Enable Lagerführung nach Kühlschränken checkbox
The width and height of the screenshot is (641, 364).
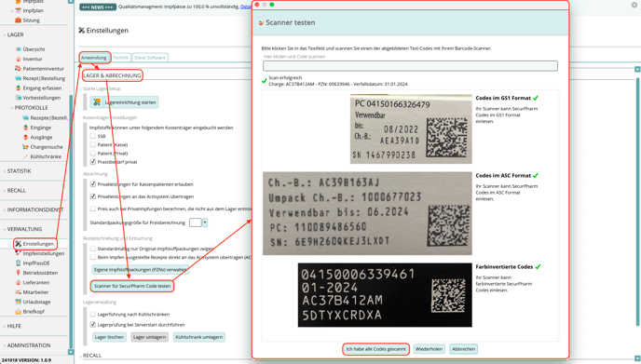point(93,314)
